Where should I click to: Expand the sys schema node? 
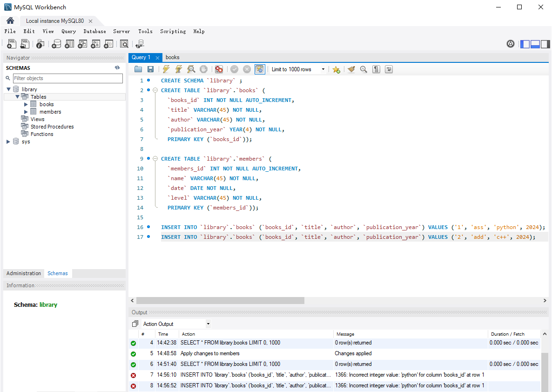point(8,142)
